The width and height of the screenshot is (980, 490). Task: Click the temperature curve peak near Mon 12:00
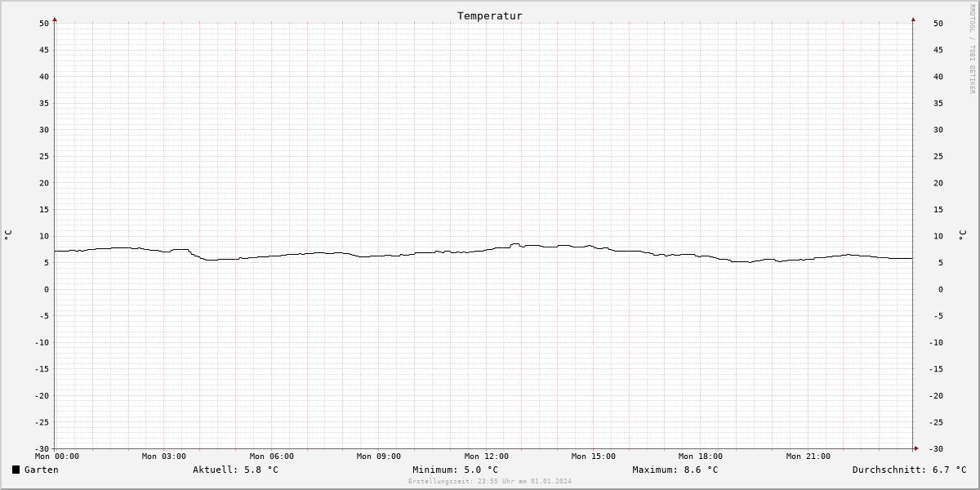(514, 243)
